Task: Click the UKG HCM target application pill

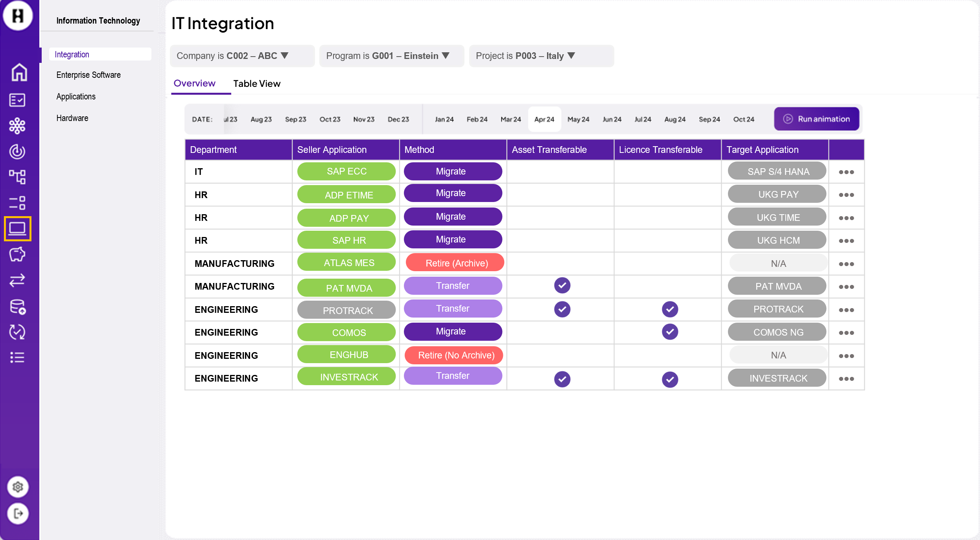Action: (777, 240)
